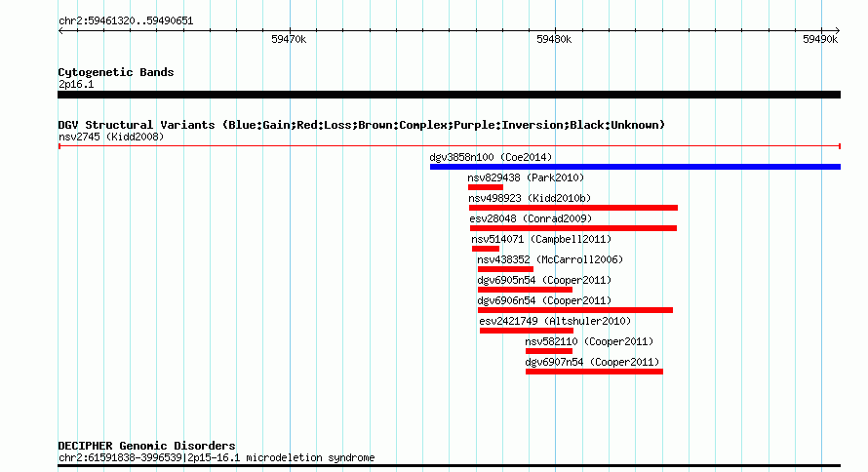
Task: Click the red nsv582110 loss bar
Action: point(548,351)
